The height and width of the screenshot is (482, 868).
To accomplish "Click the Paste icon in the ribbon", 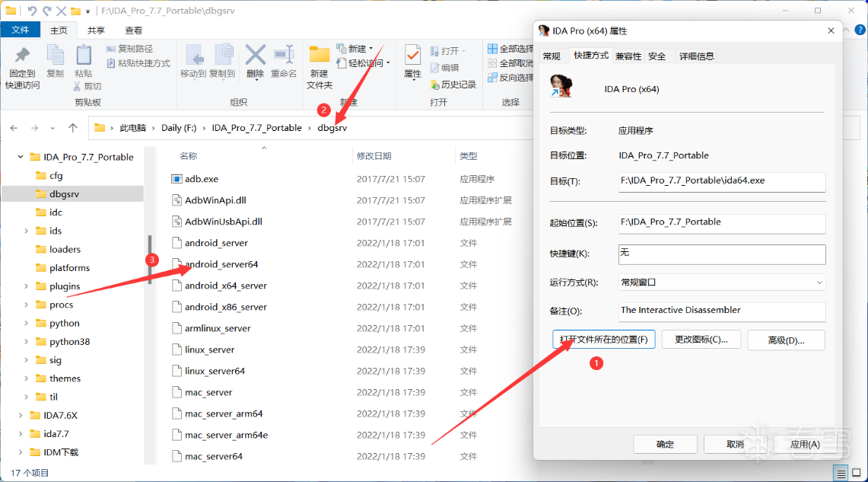I will [84, 56].
